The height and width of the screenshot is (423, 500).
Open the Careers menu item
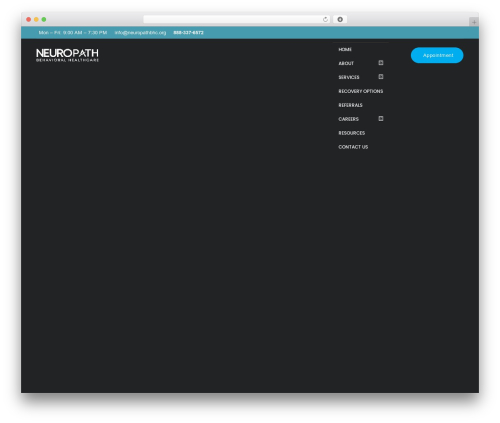pyautogui.click(x=349, y=119)
